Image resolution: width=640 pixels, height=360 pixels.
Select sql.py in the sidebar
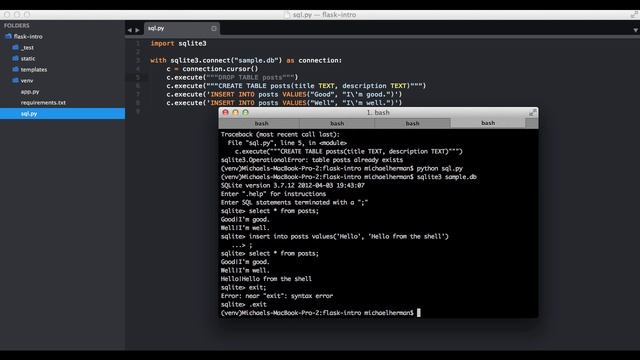coord(62,113)
